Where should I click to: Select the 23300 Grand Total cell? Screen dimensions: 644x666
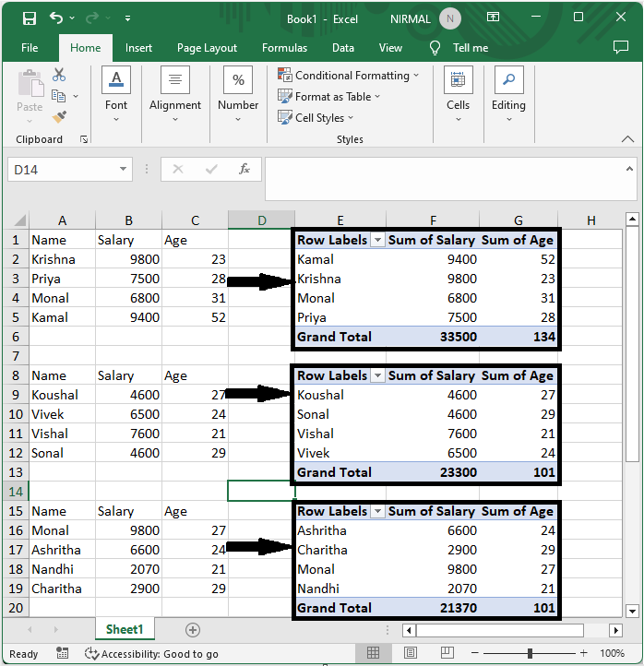click(x=433, y=472)
